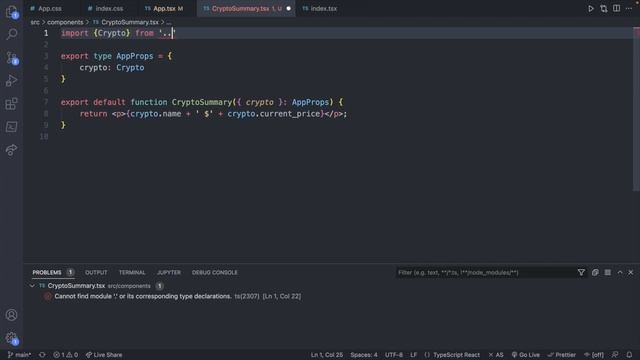
Task: Open the terminal-style activity bar icon
Action: tap(11, 127)
